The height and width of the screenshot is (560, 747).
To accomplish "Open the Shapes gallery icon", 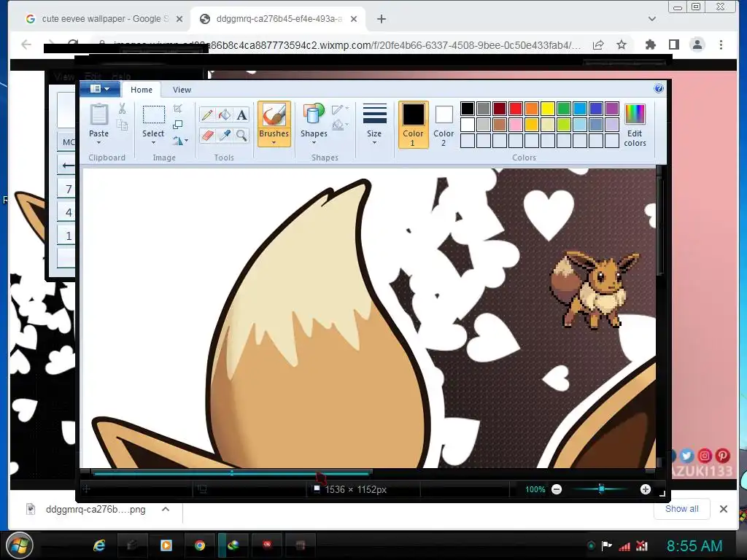I will coord(314,114).
